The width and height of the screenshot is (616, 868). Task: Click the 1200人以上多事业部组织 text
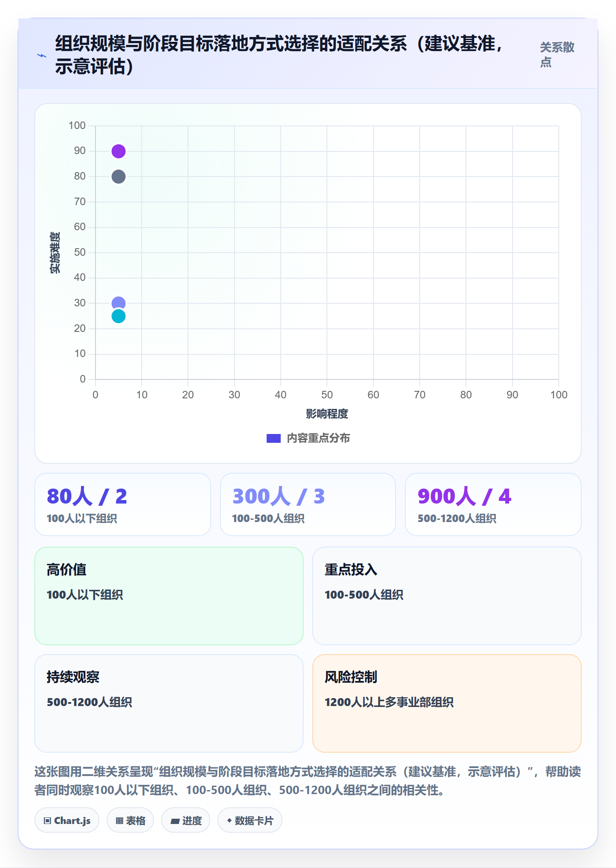389,702
